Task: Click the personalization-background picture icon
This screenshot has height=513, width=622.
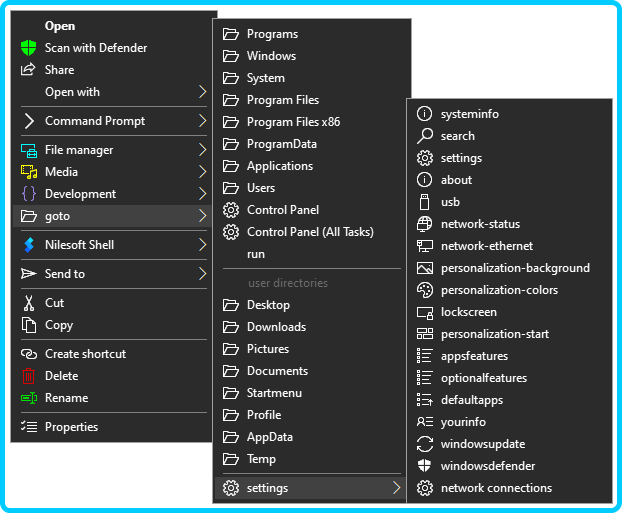Action: [424, 268]
